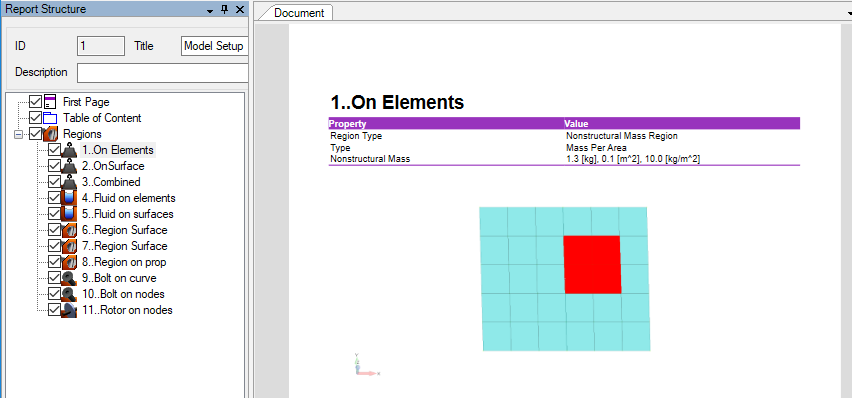Open the Report Structure panel dropdown arrow
Image resolution: width=852 pixels, height=398 pixels.
point(210,10)
